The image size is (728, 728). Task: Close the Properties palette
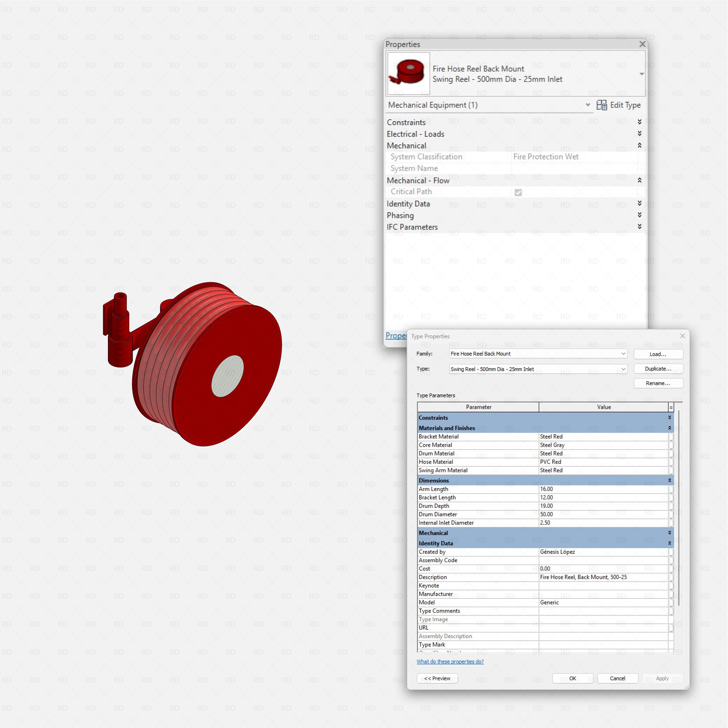tap(642, 44)
